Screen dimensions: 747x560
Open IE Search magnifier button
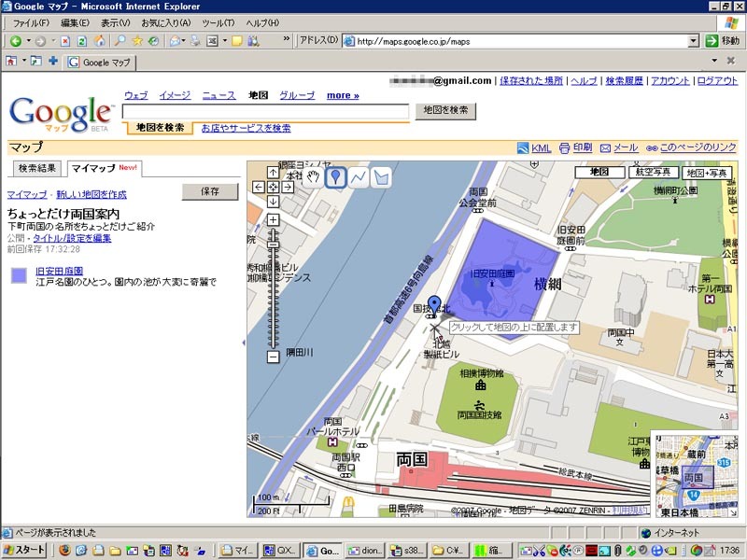click(x=120, y=41)
